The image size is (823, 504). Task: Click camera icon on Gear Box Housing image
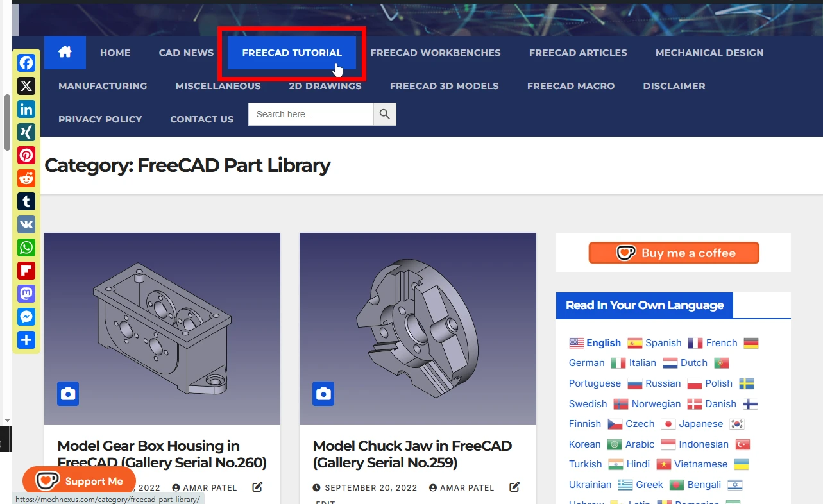point(68,394)
